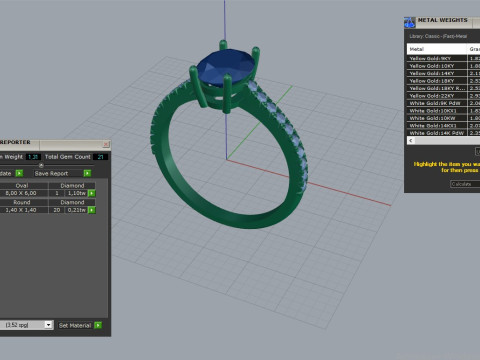Select Yellow Gold:18KY row
This screenshot has width=480, height=360.
click(437, 81)
